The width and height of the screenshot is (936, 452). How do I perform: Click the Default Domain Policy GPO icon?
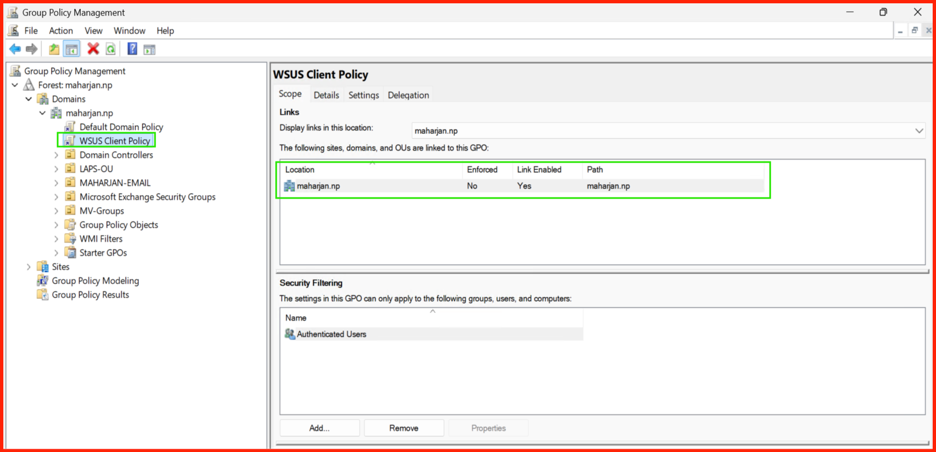click(x=71, y=127)
